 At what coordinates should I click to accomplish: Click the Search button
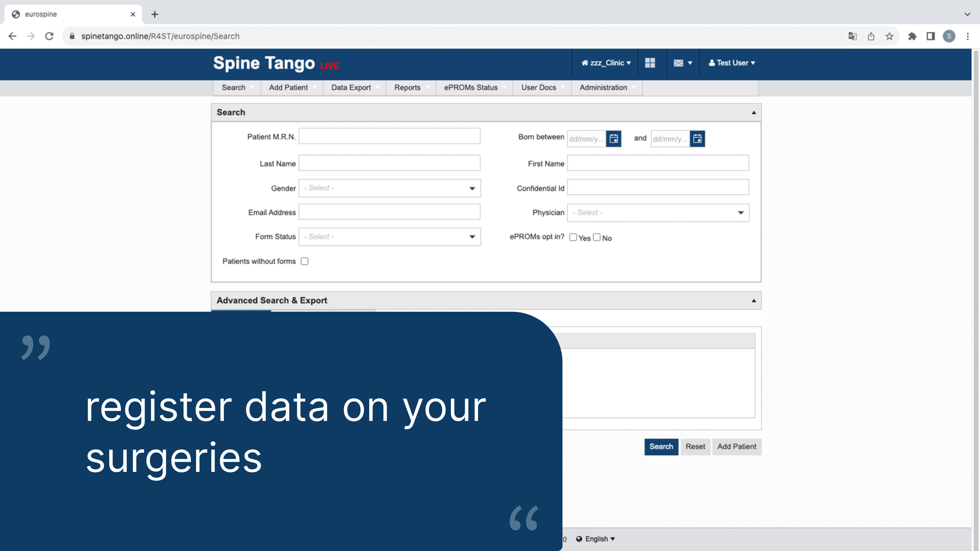[x=661, y=447]
